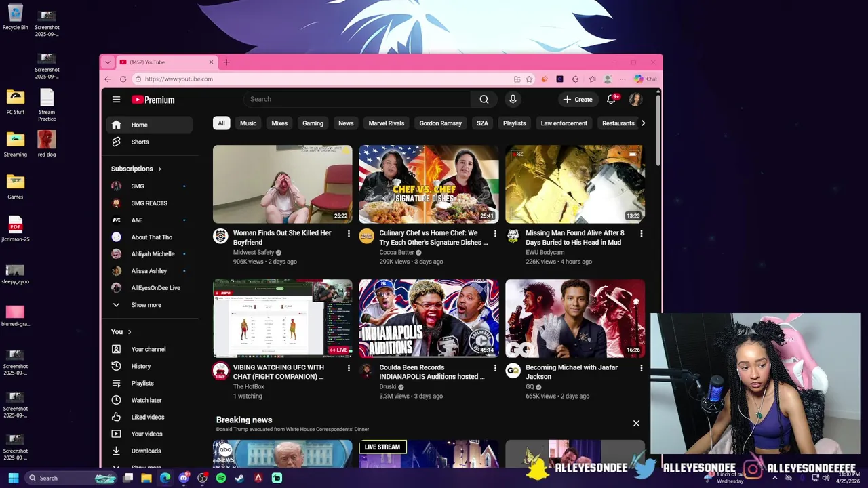Open the YouTube account avatar menu
868x488 pixels.
click(635, 100)
